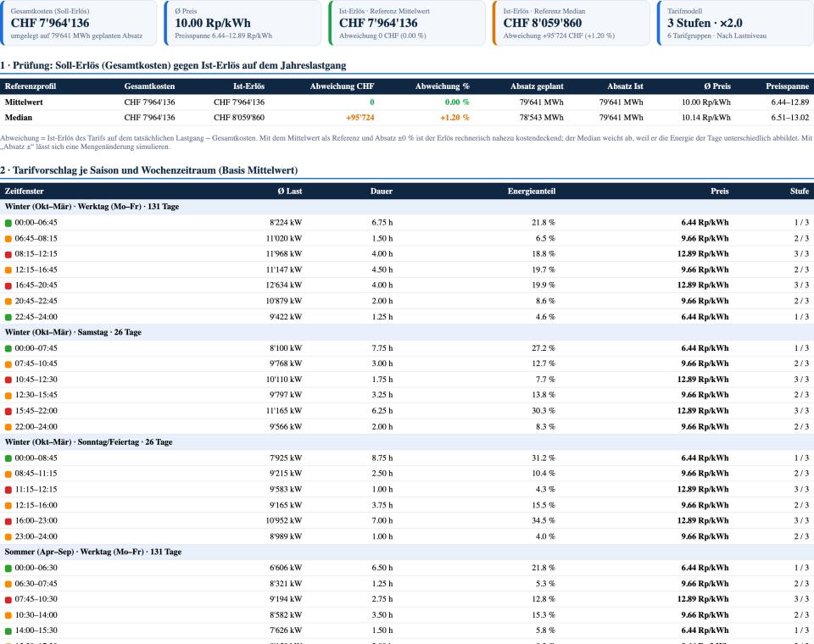Select the red marker next to 11:15–12:15
The width and height of the screenshot is (814, 644).
[8, 490]
